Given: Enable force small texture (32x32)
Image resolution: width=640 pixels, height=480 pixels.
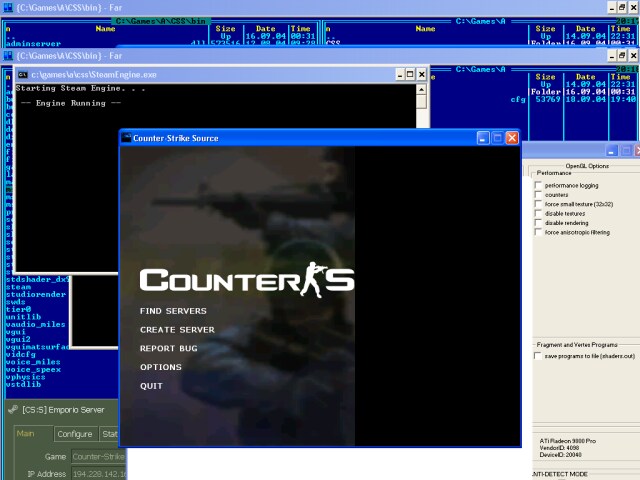Looking at the screenshot, I should point(538,204).
